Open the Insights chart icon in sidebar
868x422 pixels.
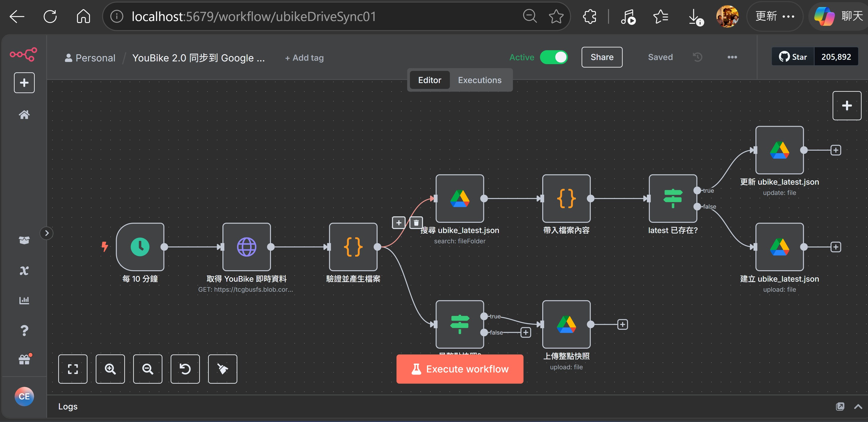tap(24, 300)
